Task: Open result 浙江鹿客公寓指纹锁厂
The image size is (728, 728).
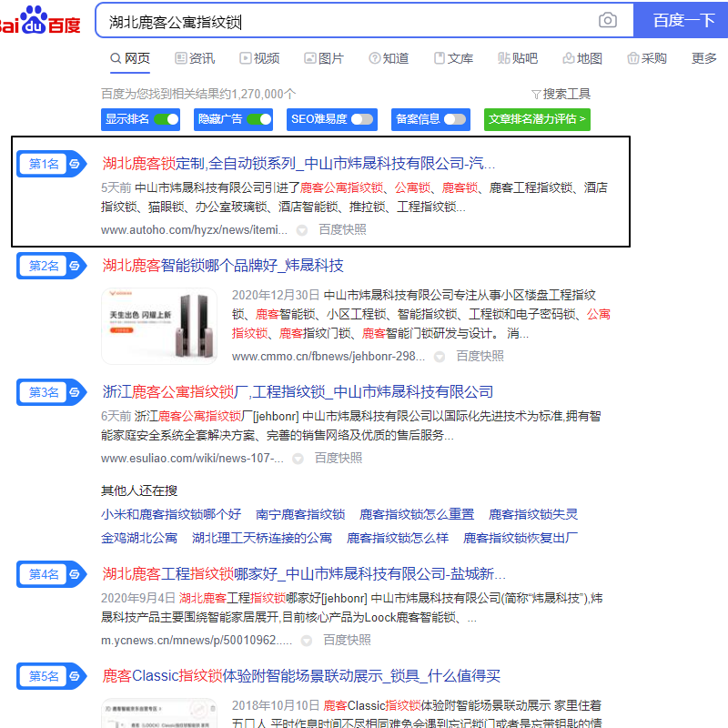Action: tap(298, 392)
